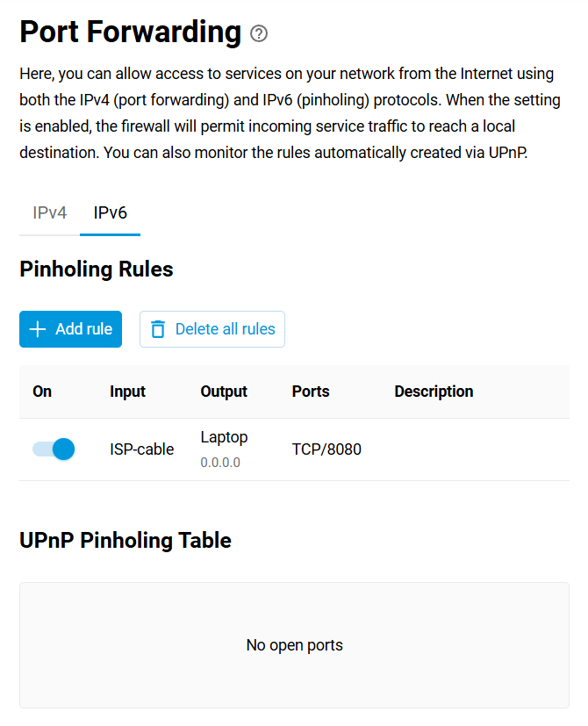Select the ISP-cable input cell
Image resolution: width=588 pixels, height=726 pixels.
tap(141, 449)
